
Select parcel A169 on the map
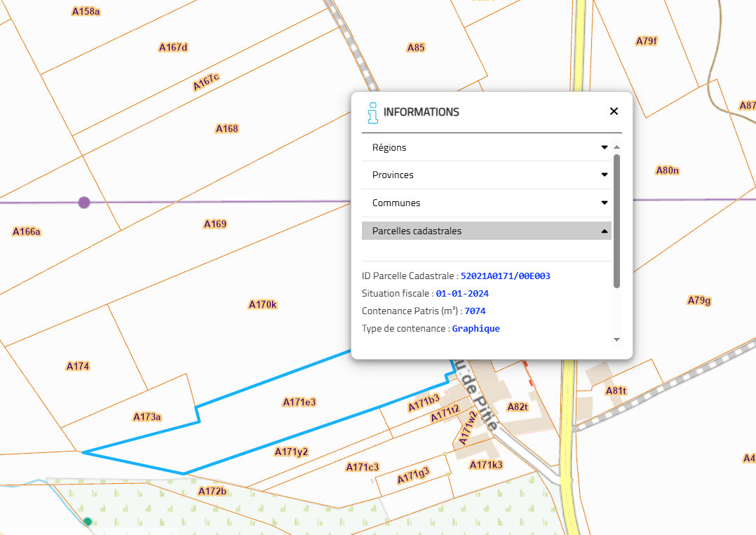click(215, 224)
